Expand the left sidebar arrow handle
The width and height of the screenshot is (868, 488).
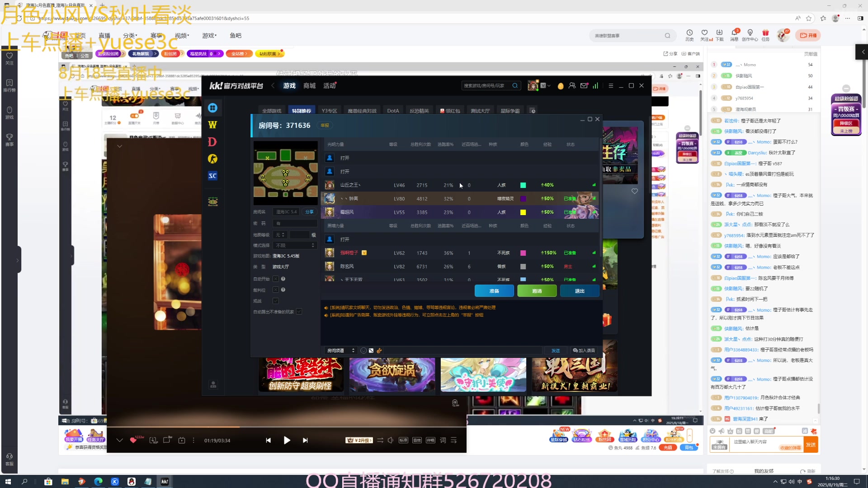point(18,260)
